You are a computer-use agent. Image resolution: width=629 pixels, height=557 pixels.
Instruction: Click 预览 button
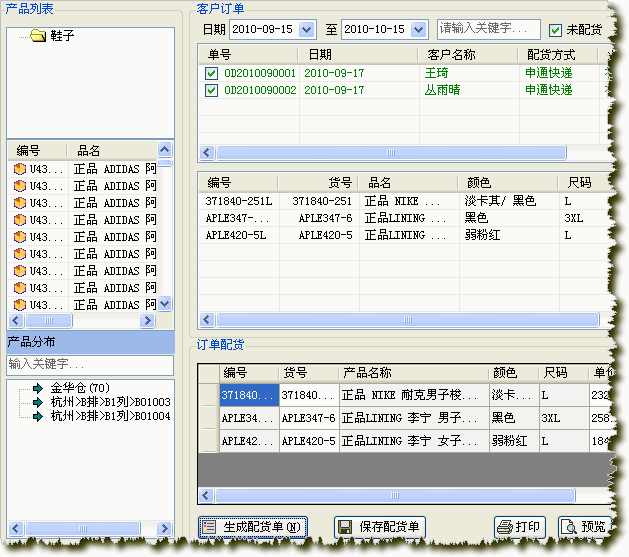click(584, 527)
